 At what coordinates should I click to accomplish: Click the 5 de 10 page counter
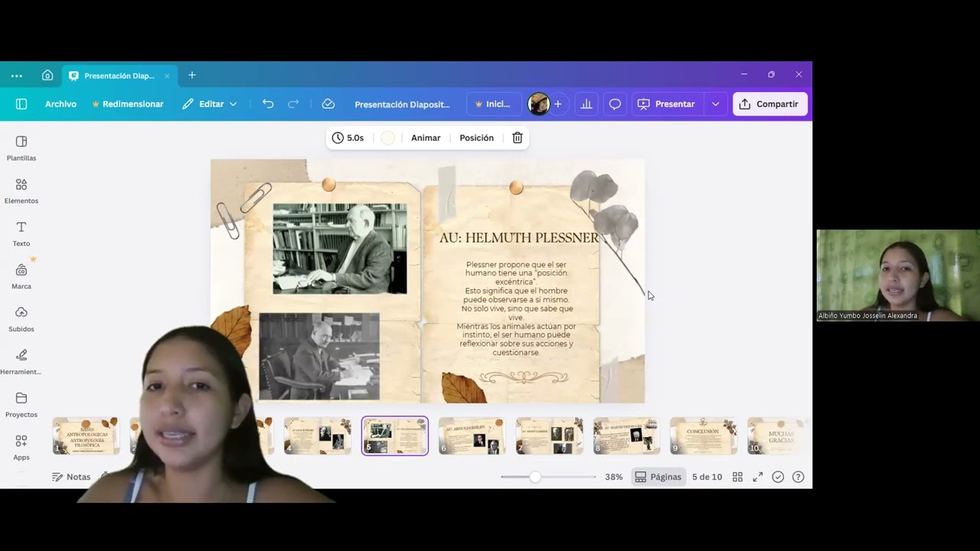pos(707,477)
